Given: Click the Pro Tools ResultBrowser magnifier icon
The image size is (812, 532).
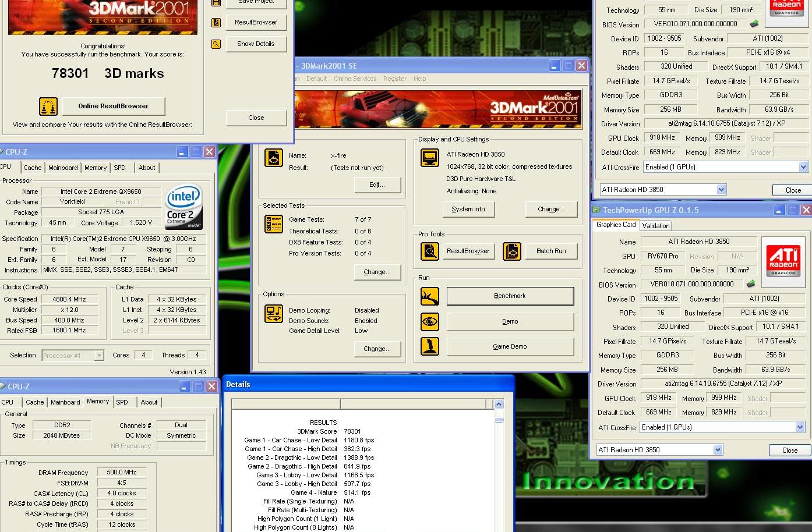Looking at the screenshot, I should coord(430,251).
